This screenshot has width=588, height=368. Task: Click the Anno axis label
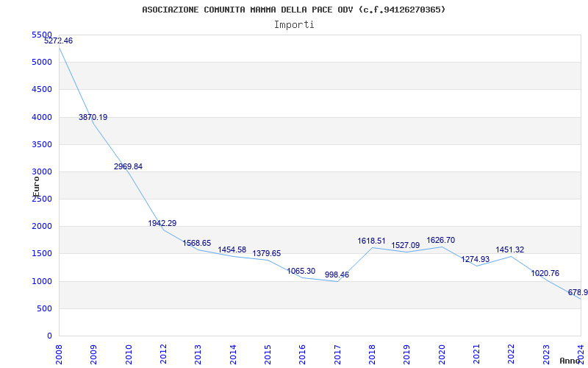pyautogui.click(x=570, y=361)
